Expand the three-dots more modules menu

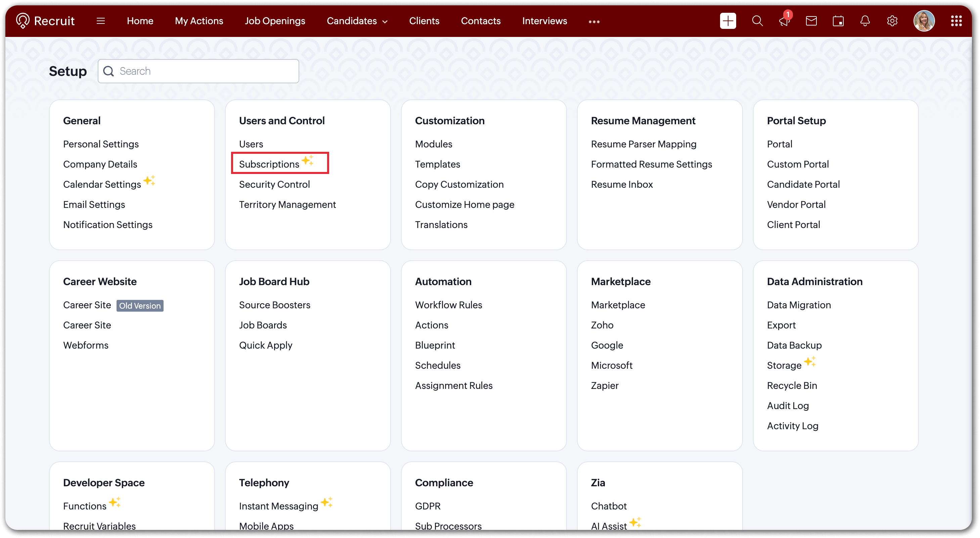[x=594, y=22]
